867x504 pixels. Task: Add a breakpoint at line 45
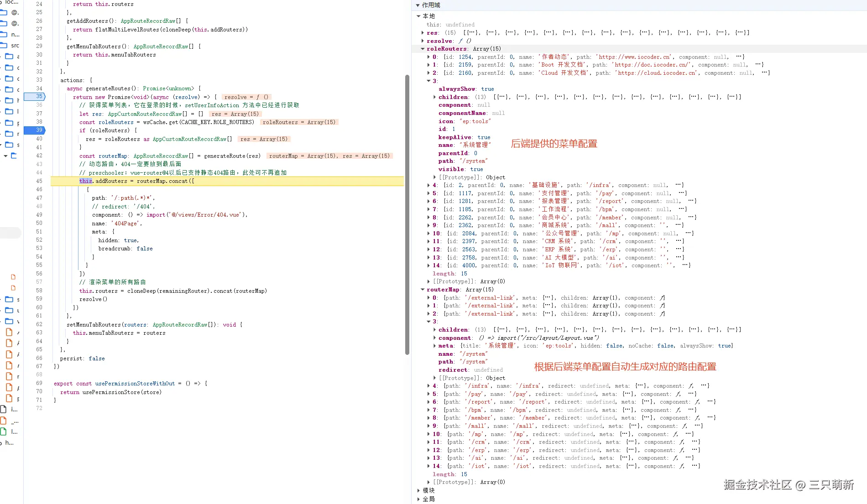pos(39,181)
